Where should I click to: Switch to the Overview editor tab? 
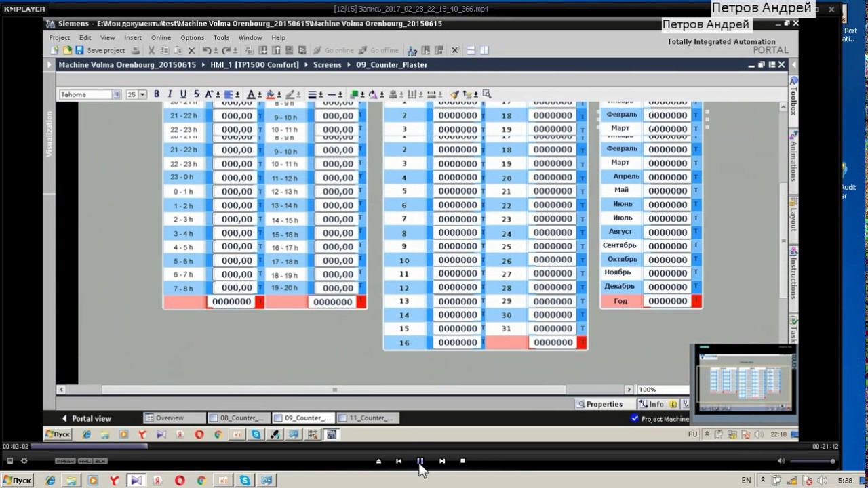click(174, 418)
